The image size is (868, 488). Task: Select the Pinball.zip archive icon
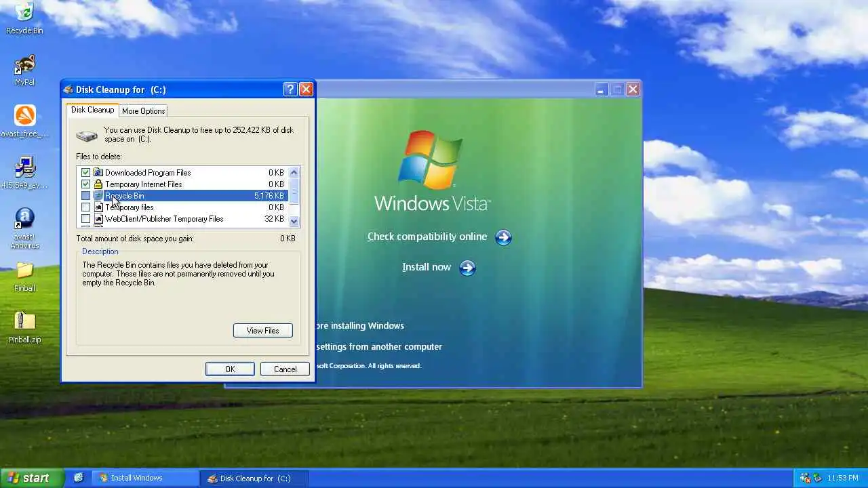coord(24,327)
